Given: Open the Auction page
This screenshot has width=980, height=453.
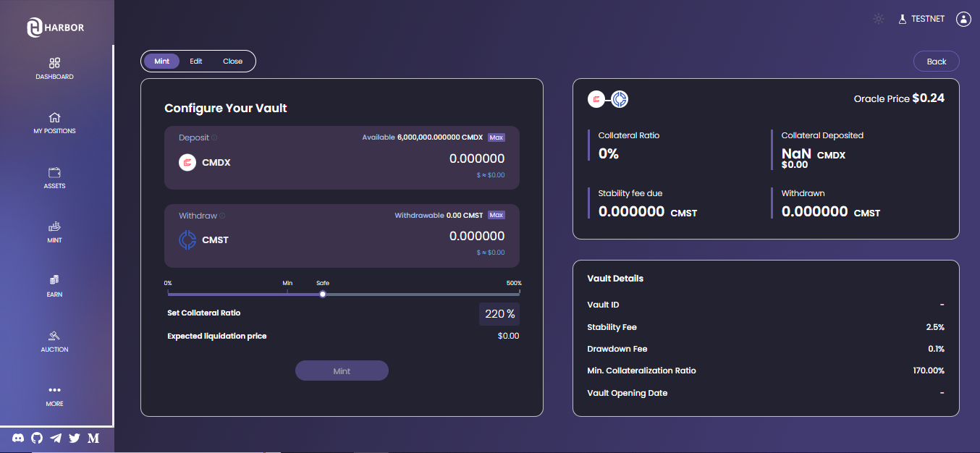Looking at the screenshot, I should [54, 341].
